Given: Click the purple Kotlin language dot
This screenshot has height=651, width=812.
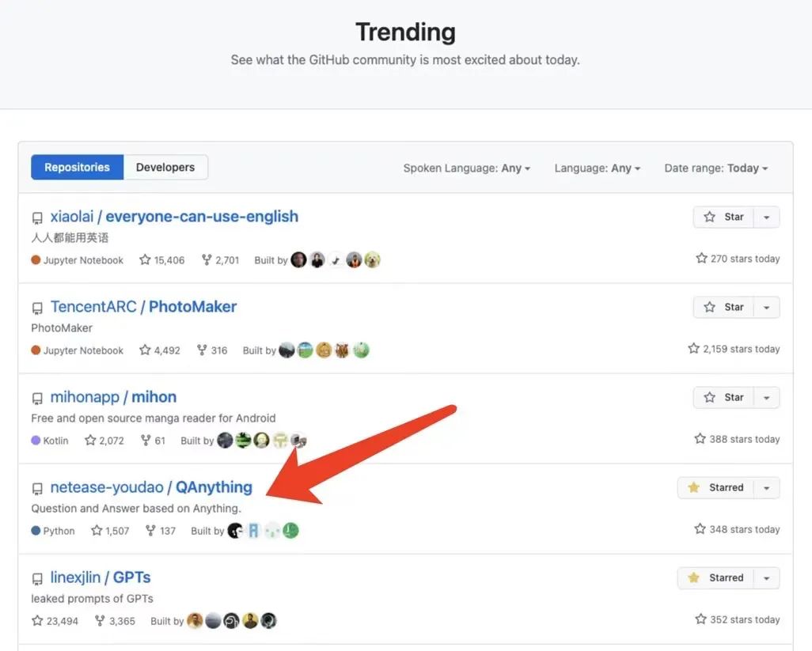Looking at the screenshot, I should click(x=36, y=441).
